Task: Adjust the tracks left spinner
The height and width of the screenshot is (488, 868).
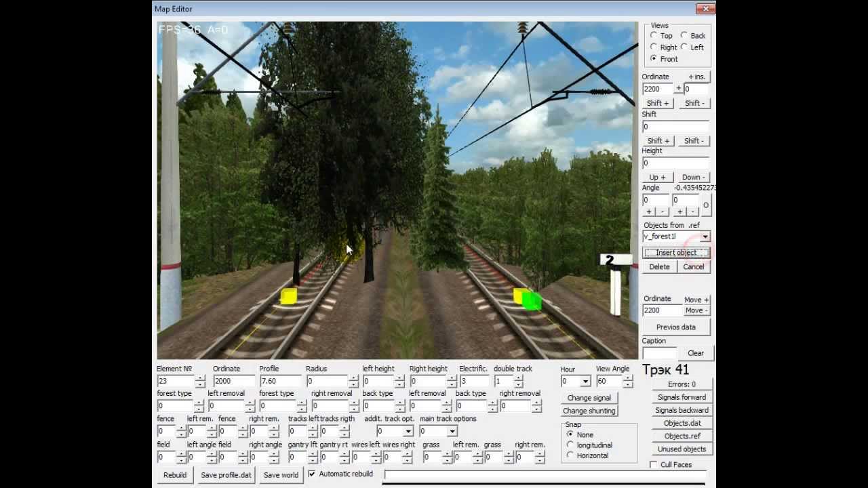Action: coord(312,431)
